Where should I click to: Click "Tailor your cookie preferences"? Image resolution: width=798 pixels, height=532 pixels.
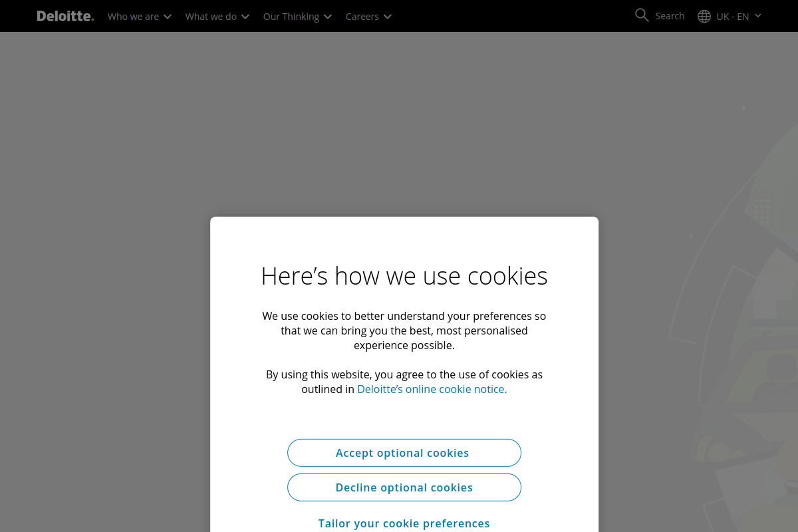(404, 523)
